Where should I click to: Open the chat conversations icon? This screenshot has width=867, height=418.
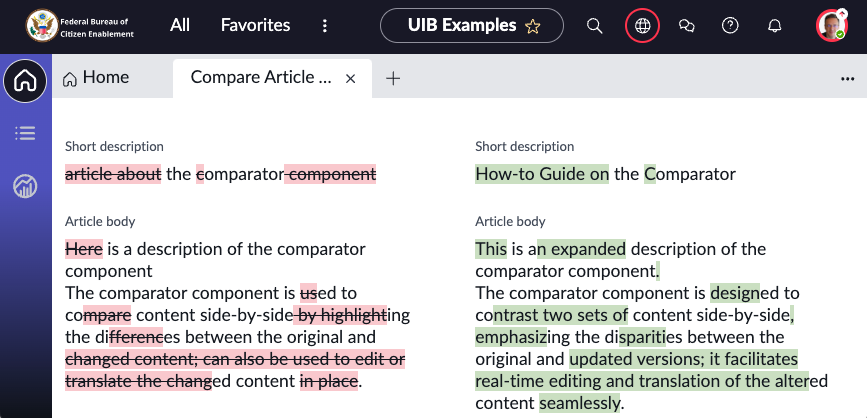pyautogui.click(x=686, y=25)
